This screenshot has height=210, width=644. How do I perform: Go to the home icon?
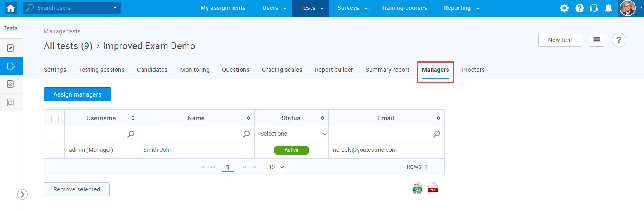11,8
